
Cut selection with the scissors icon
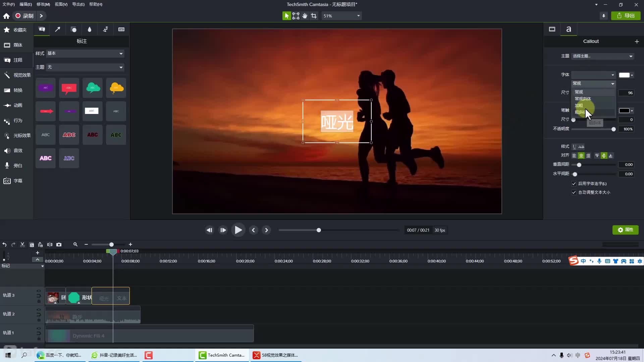[x=22, y=245]
